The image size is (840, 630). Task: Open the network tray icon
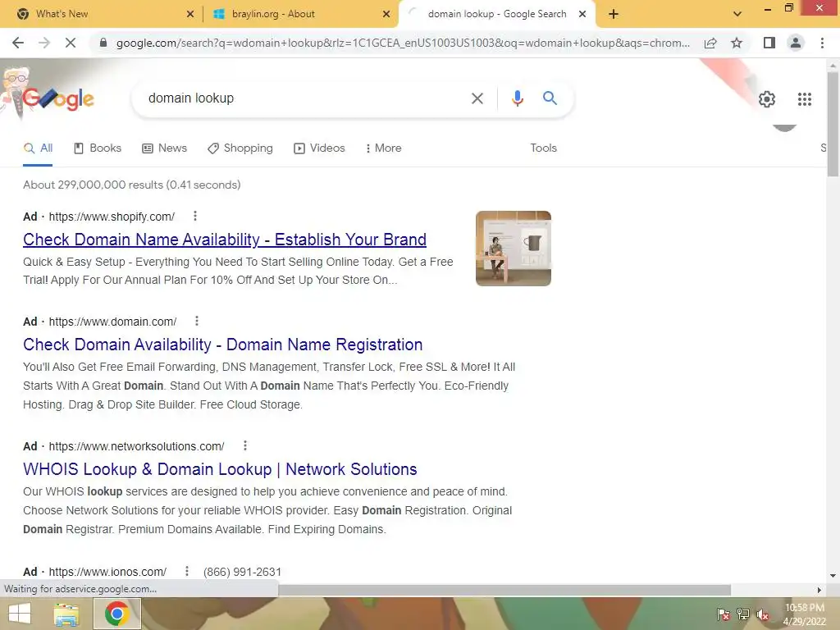click(743, 614)
